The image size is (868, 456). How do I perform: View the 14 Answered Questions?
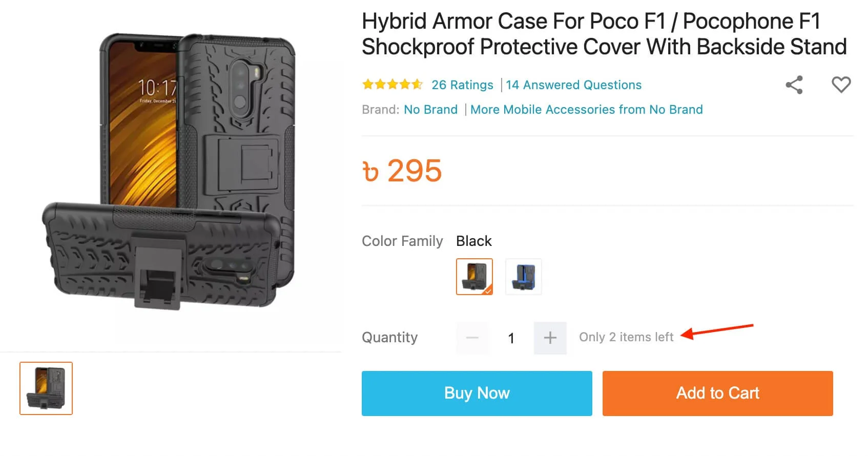[573, 85]
